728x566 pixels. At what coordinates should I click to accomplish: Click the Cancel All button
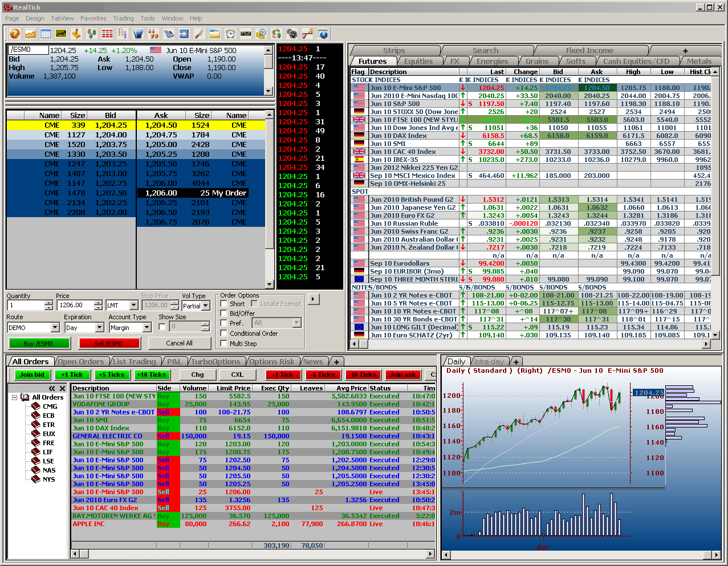(x=179, y=343)
